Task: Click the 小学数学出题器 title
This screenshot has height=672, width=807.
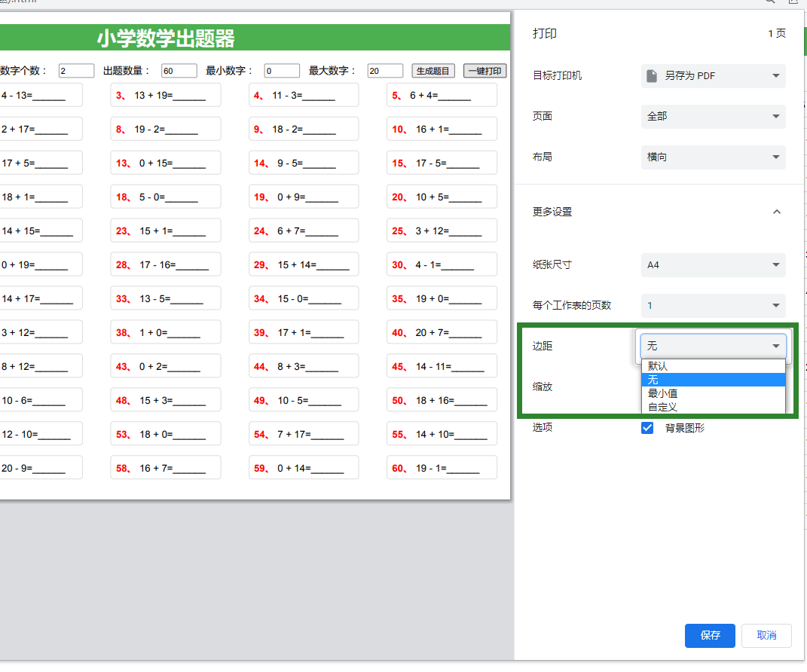Action: tap(166, 38)
